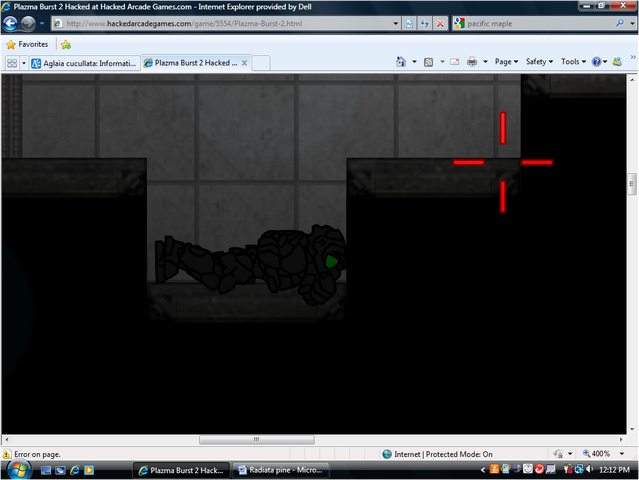Image resolution: width=639 pixels, height=480 pixels.
Task: Click the browser Forward arrow button
Action: [28, 23]
